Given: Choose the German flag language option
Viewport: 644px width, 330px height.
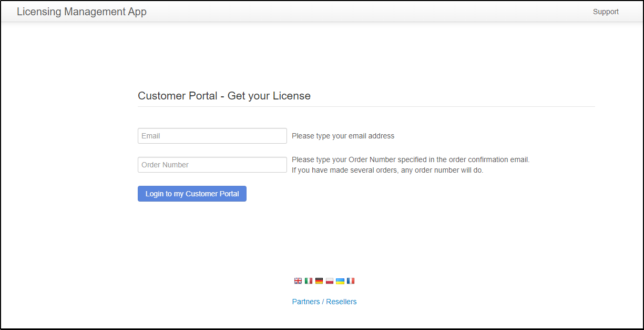Looking at the screenshot, I should pos(319,281).
